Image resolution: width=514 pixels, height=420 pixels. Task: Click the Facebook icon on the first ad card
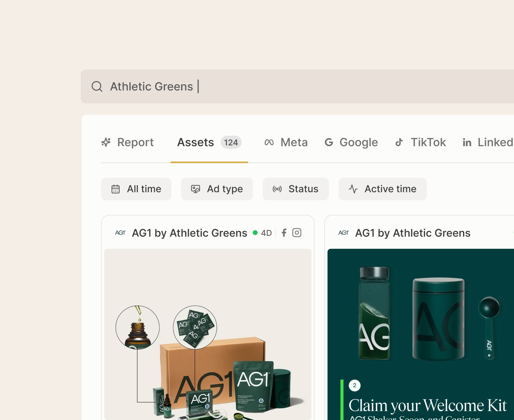pos(284,233)
